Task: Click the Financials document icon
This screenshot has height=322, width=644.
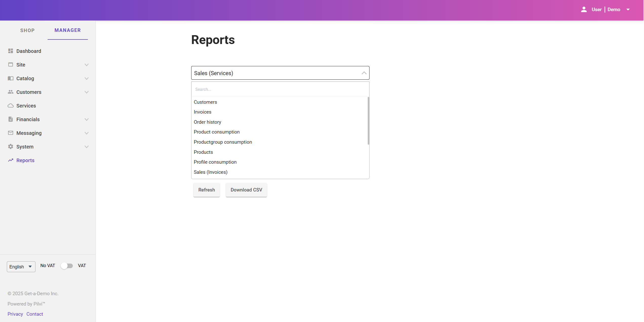Action: [x=10, y=119]
